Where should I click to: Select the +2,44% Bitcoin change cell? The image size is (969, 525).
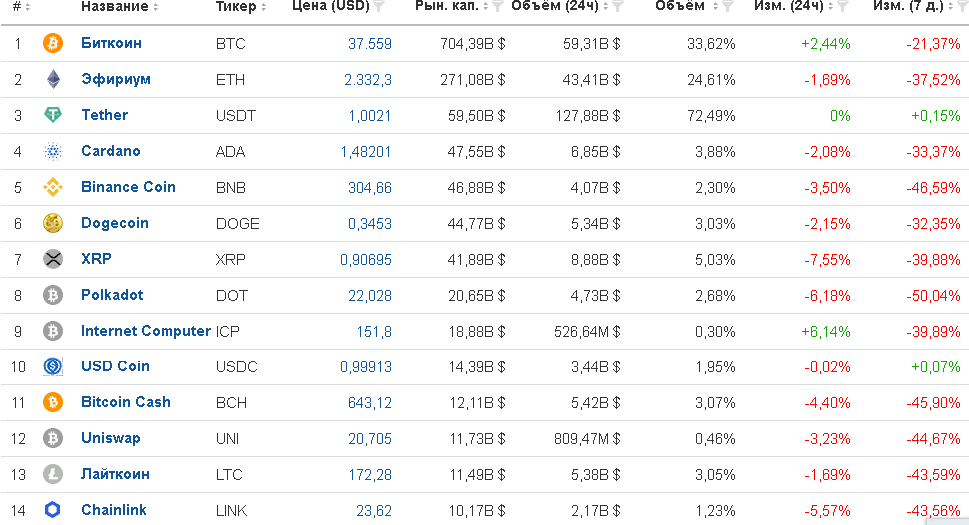click(826, 44)
